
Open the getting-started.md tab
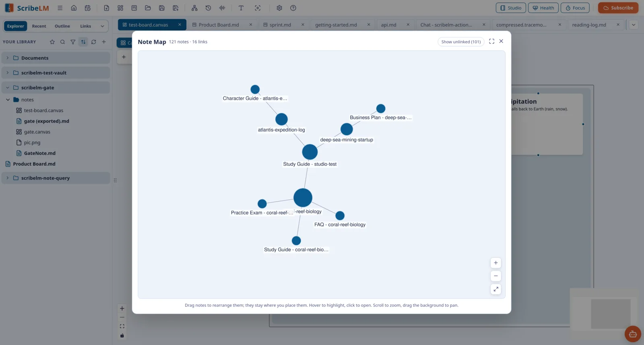336,25
